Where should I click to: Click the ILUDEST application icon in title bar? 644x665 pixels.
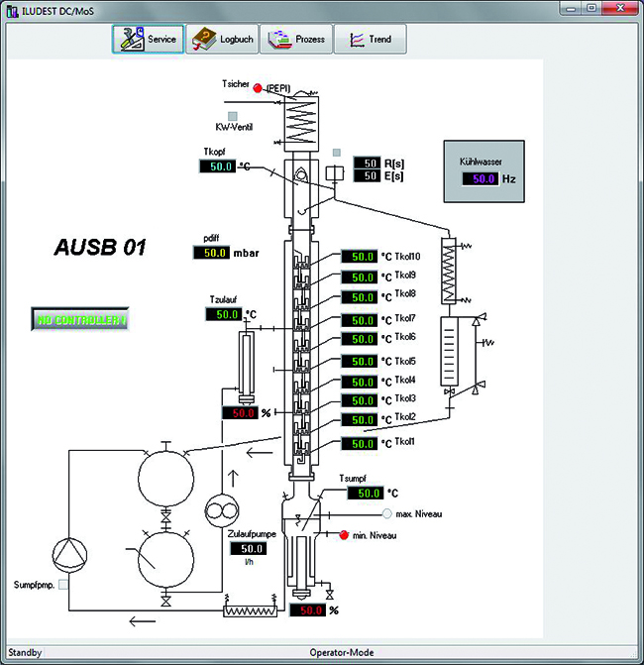(x=12, y=11)
